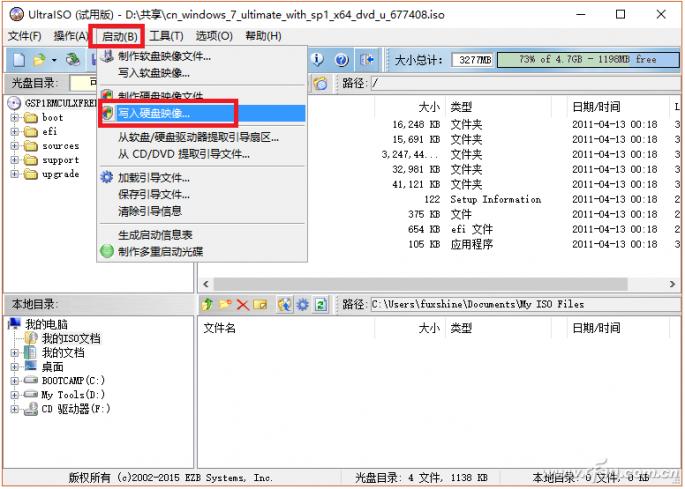Expand the upgrade folder node
The width and height of the screenshot is (685, 489).
click(14, 174)
